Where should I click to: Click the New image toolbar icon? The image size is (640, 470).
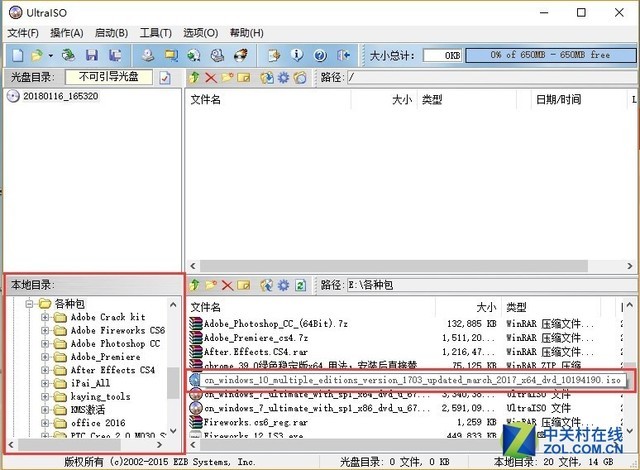click(18, 55)
